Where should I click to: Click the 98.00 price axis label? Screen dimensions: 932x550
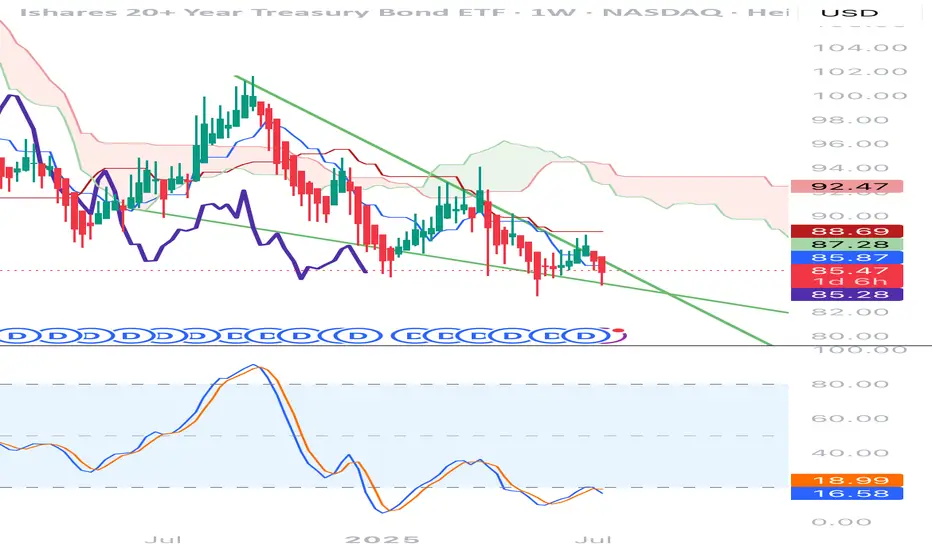[850, 120]
